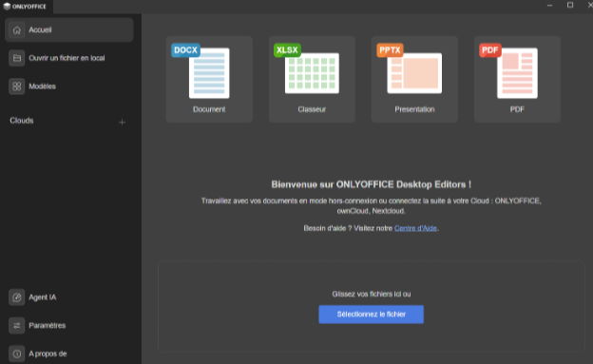Click the sliders icon beside Paramètres

click(17, 325)
